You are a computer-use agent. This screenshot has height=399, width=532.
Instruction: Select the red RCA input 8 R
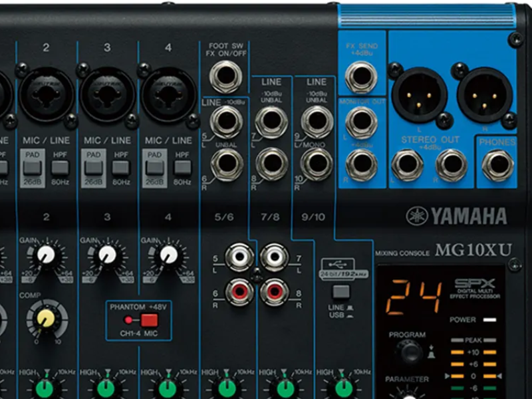(274, 291)
